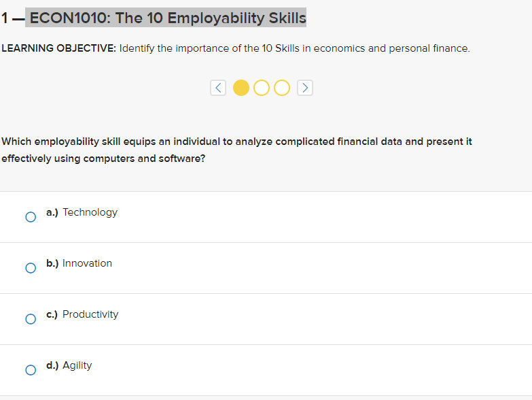Click the bold 'LEARNING OBJECTIVE:' label
532x400 pixels.
(x=58, y=48)
